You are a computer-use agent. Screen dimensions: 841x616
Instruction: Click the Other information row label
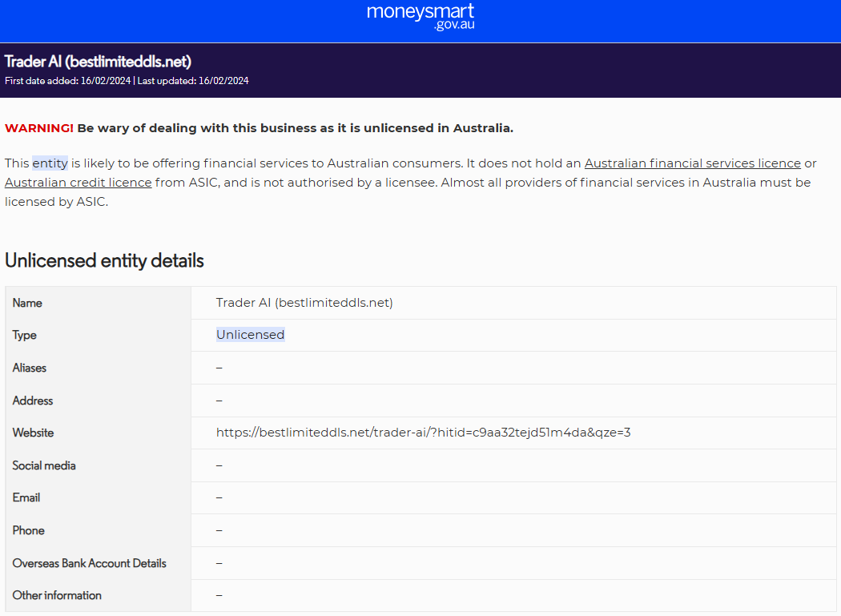(57, 596)
